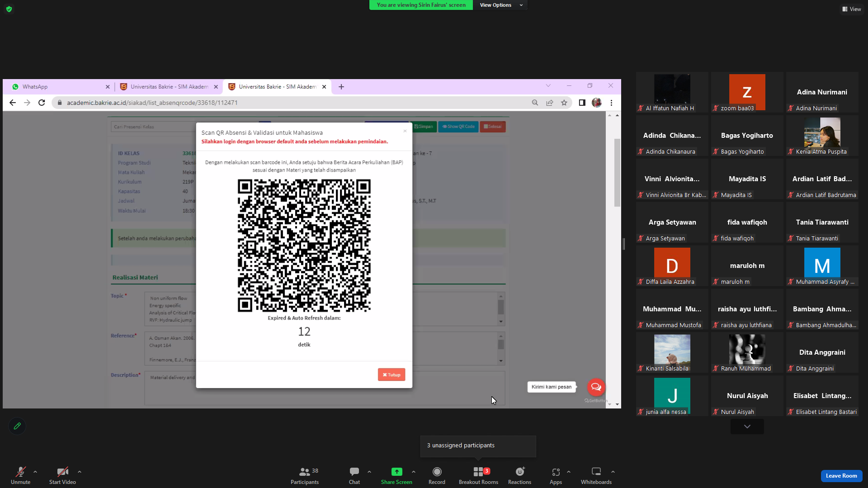Open the browser profile avatar

[x=597, y=103]
